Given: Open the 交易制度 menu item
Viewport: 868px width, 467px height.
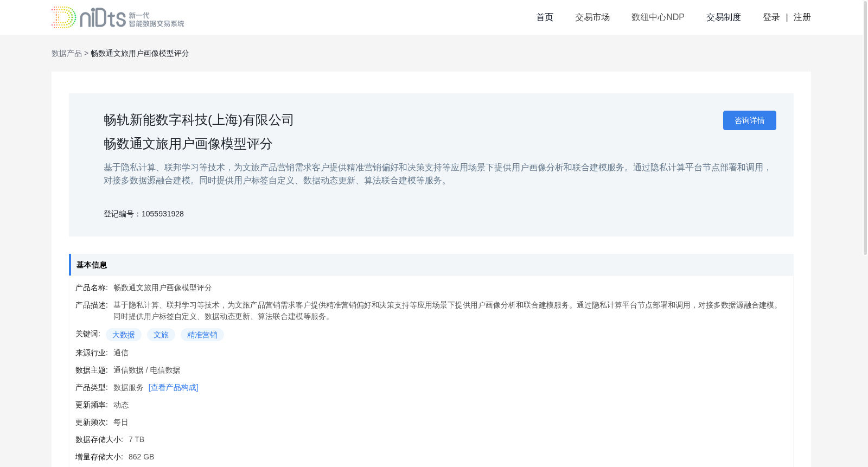Looking at the screenshot, I should [724, 17].
